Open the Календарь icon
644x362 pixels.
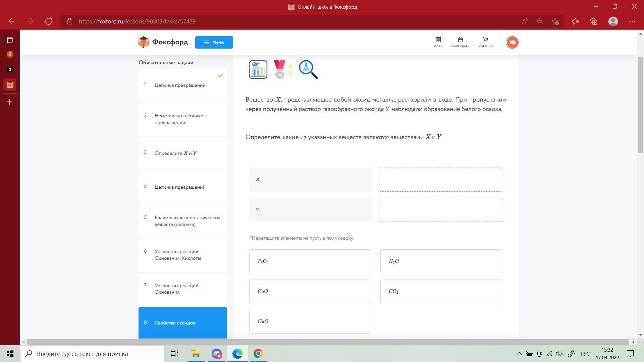point(461,42)
